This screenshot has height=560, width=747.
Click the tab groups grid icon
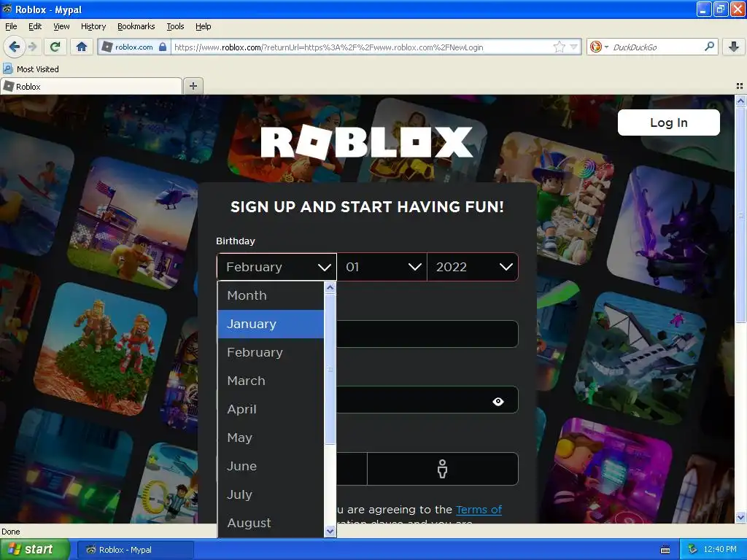click(x=740, y=86)
